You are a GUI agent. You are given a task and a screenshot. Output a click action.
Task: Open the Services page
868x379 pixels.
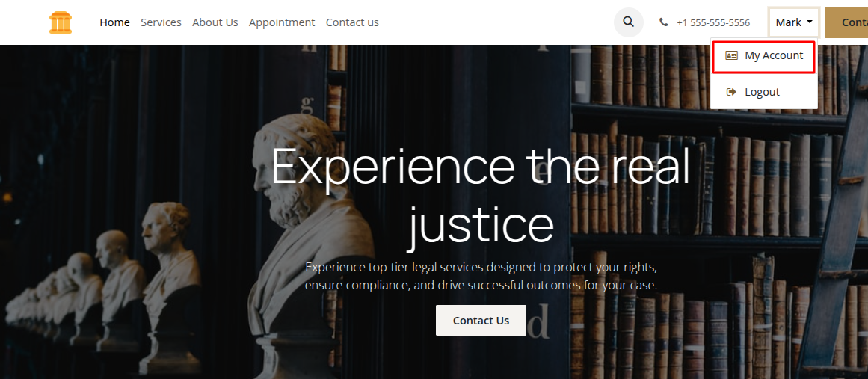(161, 22)
